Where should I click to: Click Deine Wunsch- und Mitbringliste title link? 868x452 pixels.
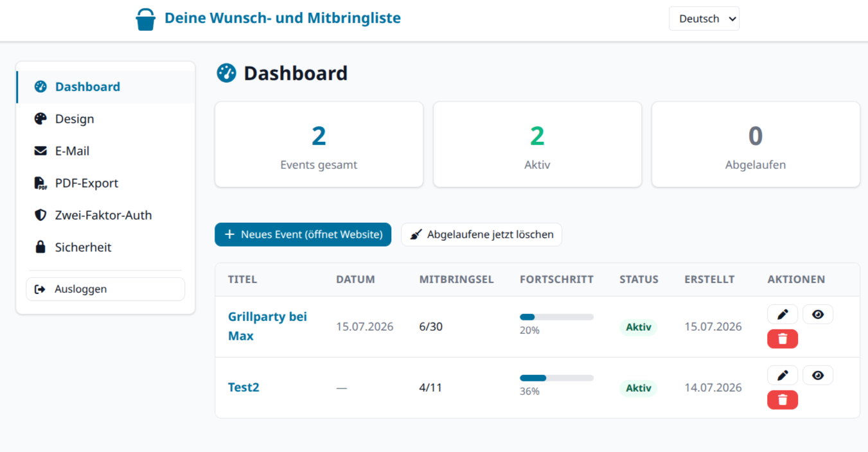283,18
